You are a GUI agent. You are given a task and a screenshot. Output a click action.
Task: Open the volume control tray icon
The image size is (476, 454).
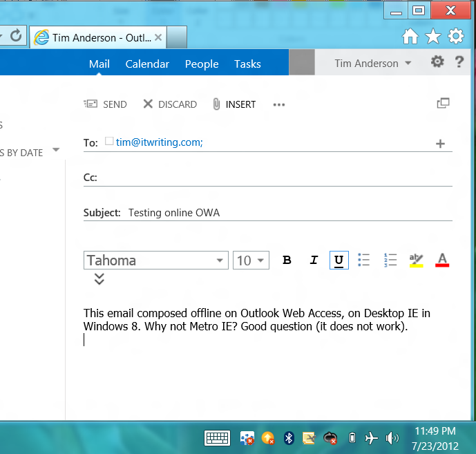tap(392, 438)
